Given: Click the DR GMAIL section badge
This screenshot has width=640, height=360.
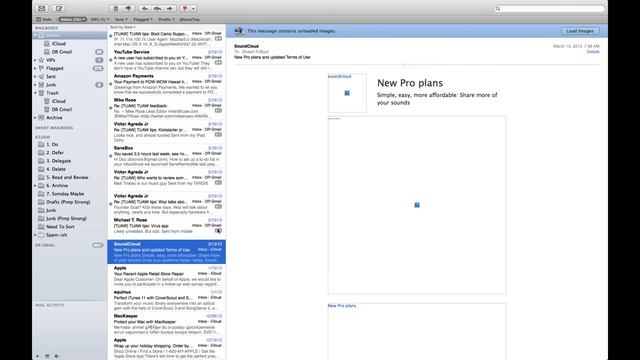Looking at the screenshot, I should click(98, 245).
